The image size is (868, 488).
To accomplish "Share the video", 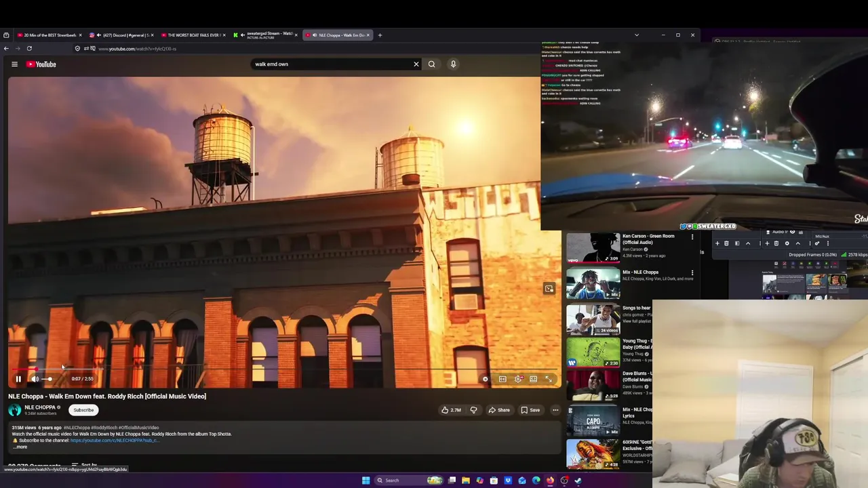I will pyautogui.click(x=499, y=410).
